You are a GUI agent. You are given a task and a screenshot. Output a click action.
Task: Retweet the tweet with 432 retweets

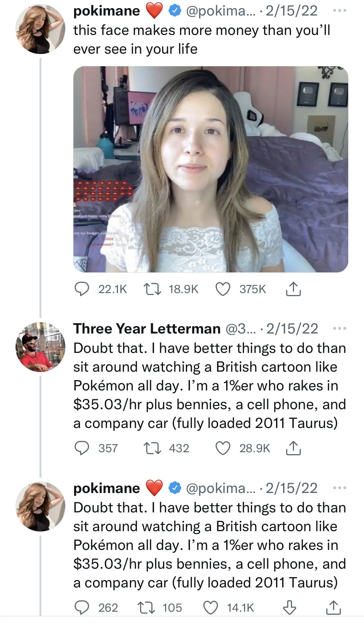(152, 448)
